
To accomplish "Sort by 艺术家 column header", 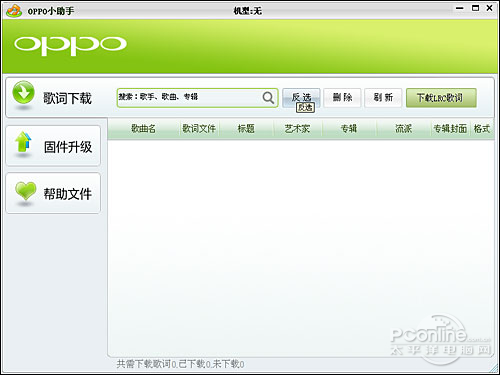I will [x=297, y=129].
